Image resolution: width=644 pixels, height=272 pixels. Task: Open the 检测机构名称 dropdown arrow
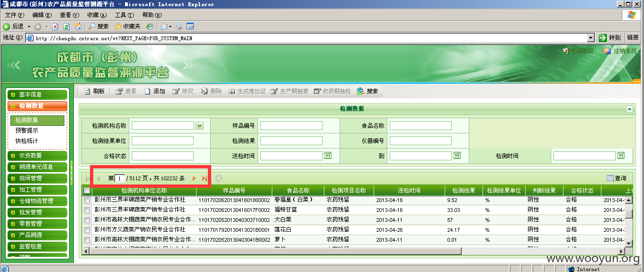click(199, 125)
